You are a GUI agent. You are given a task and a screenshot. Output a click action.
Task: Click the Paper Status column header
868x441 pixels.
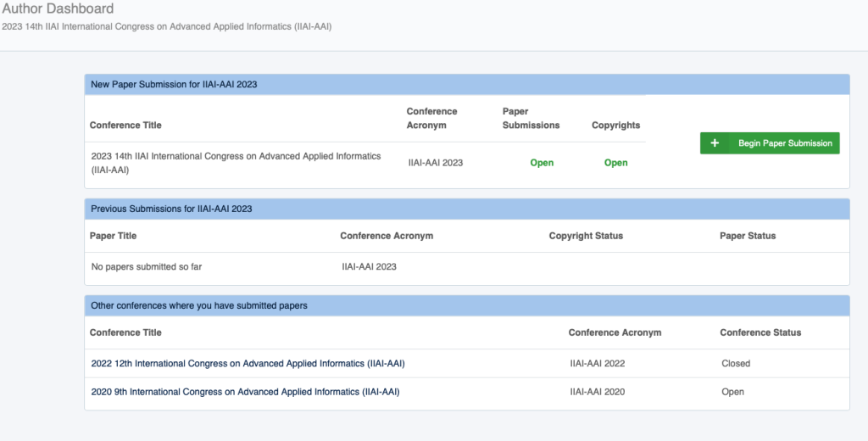(748, 236)
